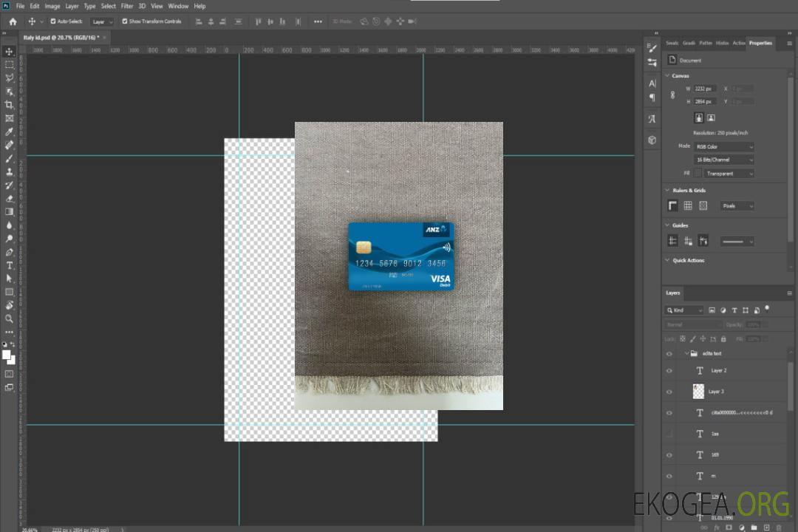798x532 pixels.
Task: Select the Zoom tool
Action: pos(9,318)
